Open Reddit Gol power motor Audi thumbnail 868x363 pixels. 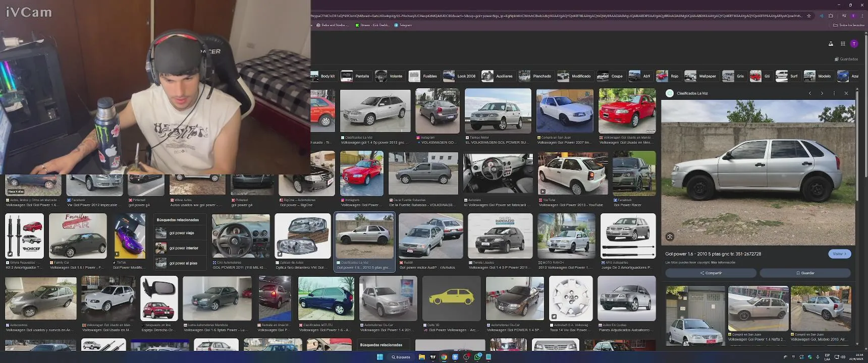(430, 236)
